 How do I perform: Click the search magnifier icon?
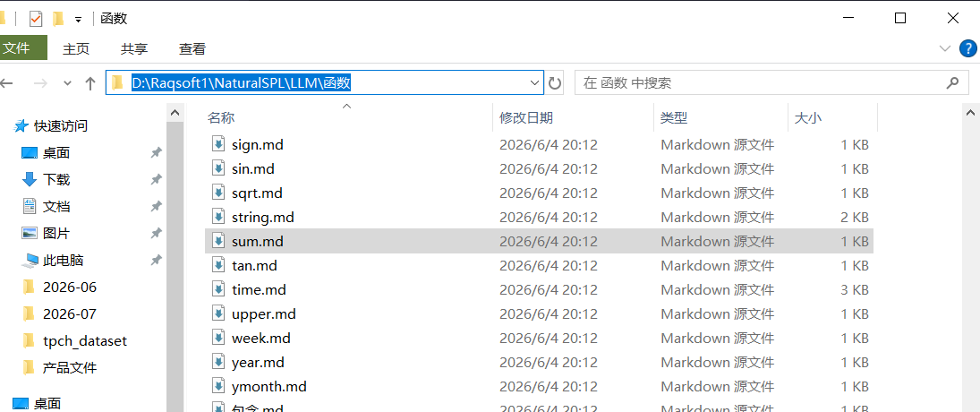[952, 82]
